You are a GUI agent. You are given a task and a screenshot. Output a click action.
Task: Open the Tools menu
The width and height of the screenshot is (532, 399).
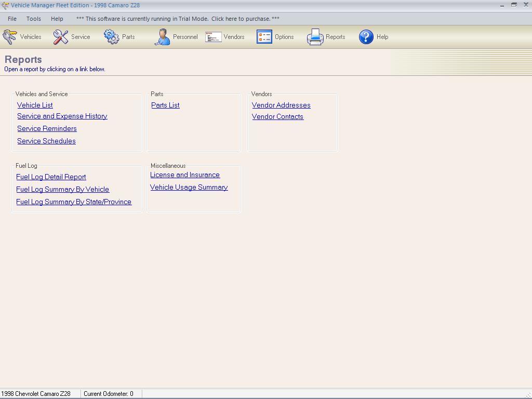pos(33,18)
